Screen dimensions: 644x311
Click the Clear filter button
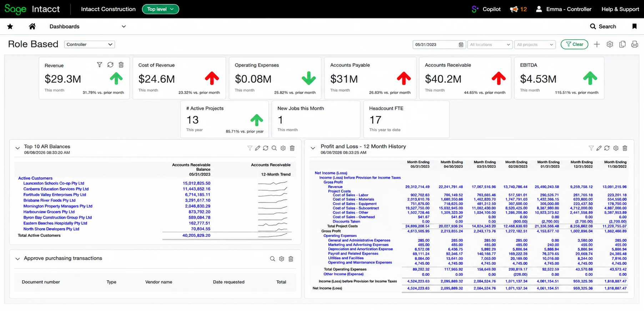[x=574, y=45]
